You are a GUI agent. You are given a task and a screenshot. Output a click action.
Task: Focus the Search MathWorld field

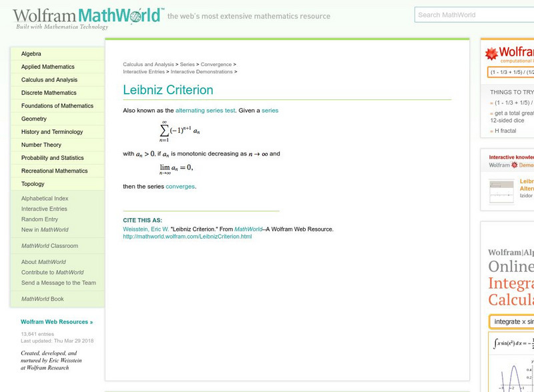tap(474, 15)
